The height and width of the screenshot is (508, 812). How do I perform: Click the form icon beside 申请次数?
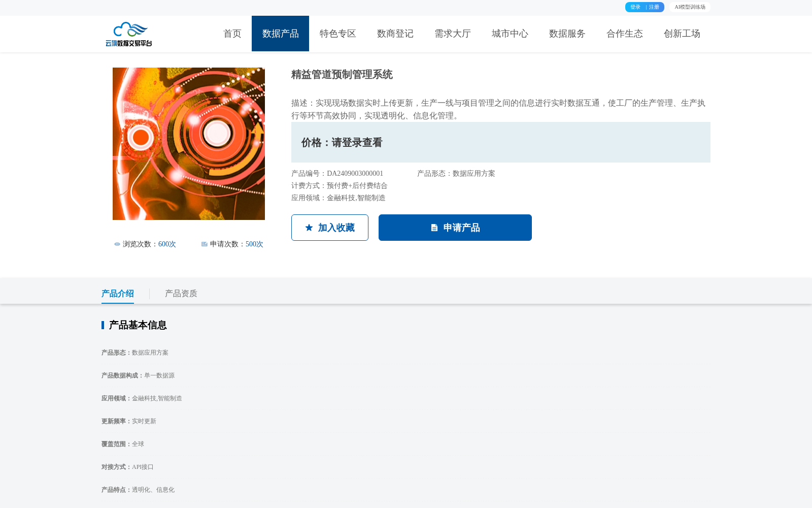pyautogui.click(x=205, y=244)
